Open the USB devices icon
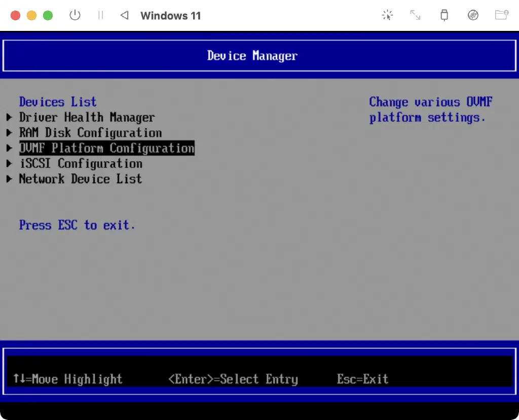The width and height of the screenshot is (519, 420). (x=444, y=15)
